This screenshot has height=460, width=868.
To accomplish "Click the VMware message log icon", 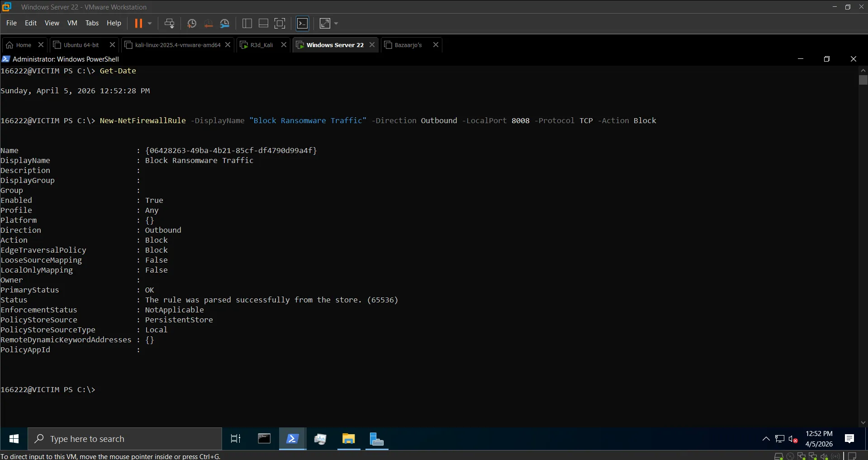I will pos(852,456).
